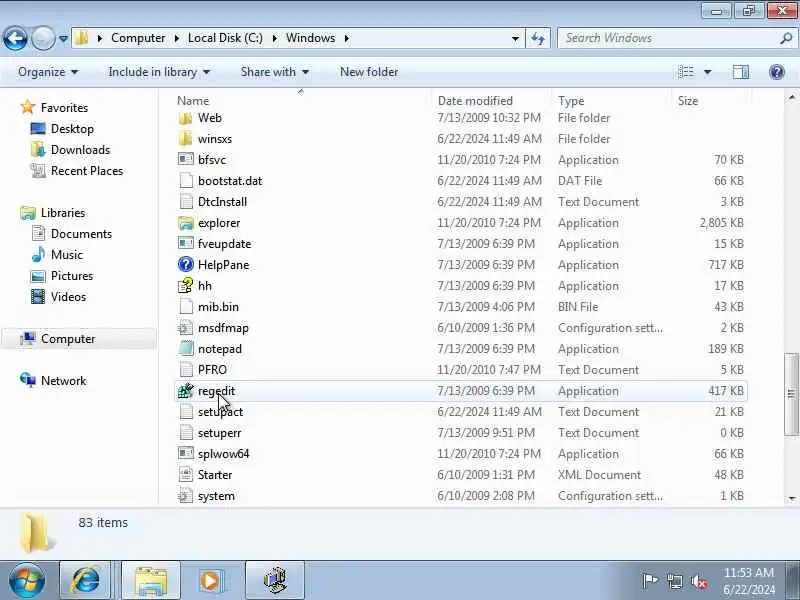Sort by the Type column header

[571, 101]
